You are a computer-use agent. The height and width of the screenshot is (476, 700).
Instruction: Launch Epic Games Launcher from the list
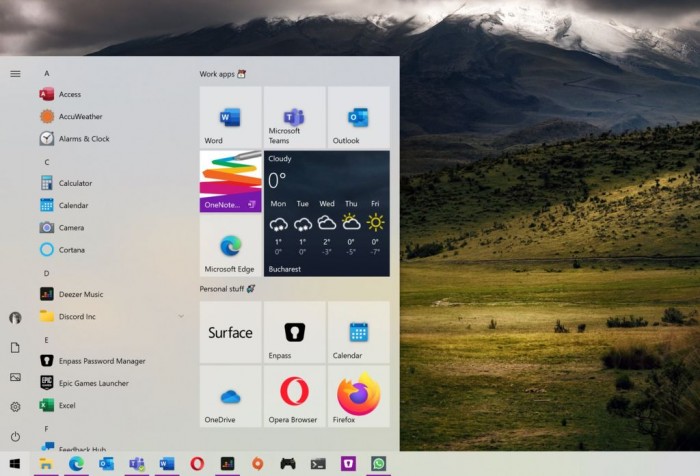point(112,383)
